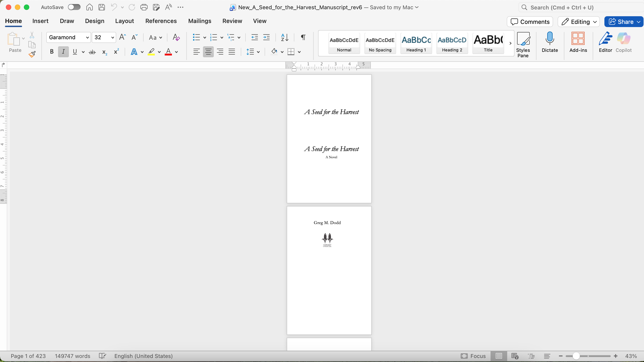644x362 pixels.
Task: Click the blue Share button
Action: tap(624, 22)
